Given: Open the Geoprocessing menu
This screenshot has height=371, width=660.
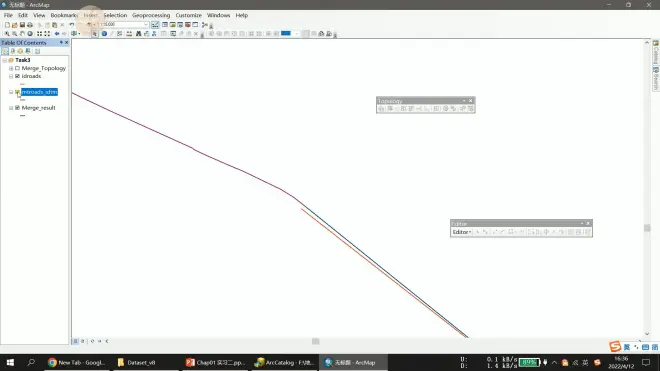Looking at the screenshot, I should (151, 15).
